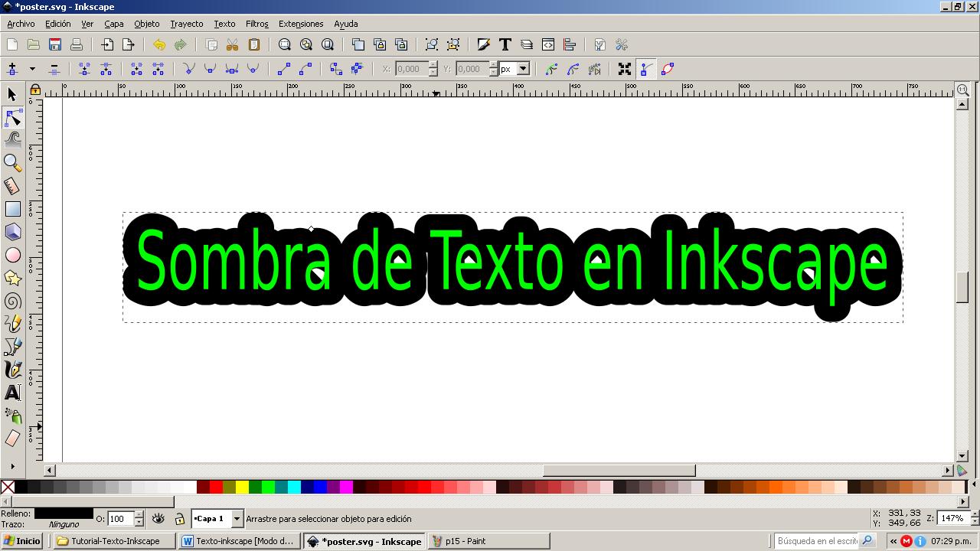Image resolution: width=980 pixels, height=551 pixels.
Task: Select the arrow Selector tool
Action: tap(12, 94)
